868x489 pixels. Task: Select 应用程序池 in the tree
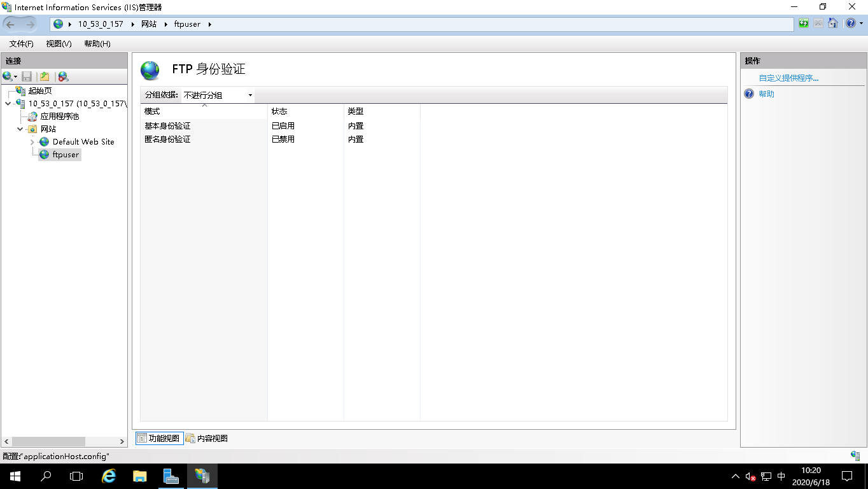coord(60,117)
